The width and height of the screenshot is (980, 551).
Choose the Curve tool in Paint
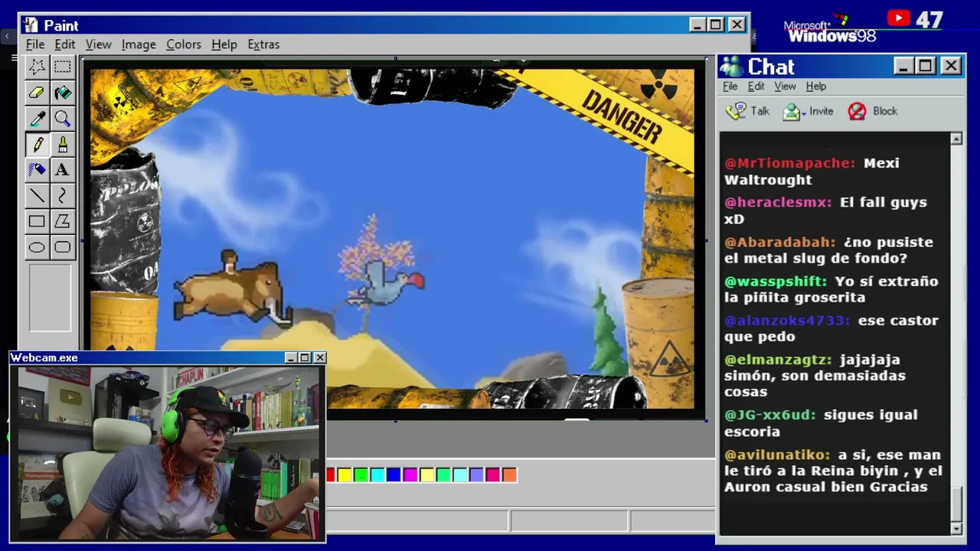point(63,196)
